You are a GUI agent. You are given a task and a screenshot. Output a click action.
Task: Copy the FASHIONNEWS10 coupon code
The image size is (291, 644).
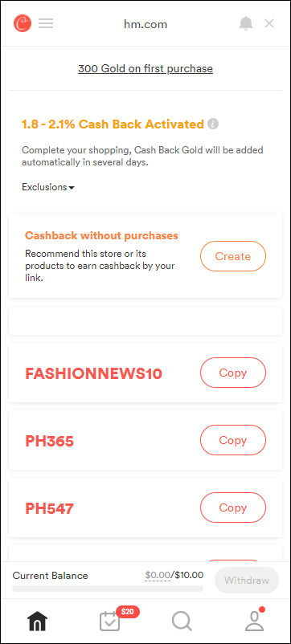(233, 373)
